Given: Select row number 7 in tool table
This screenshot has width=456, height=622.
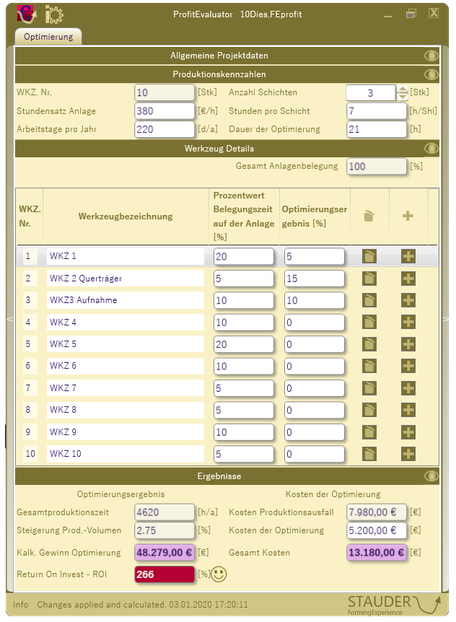Looking at the screenshot, I should [28, 388].
